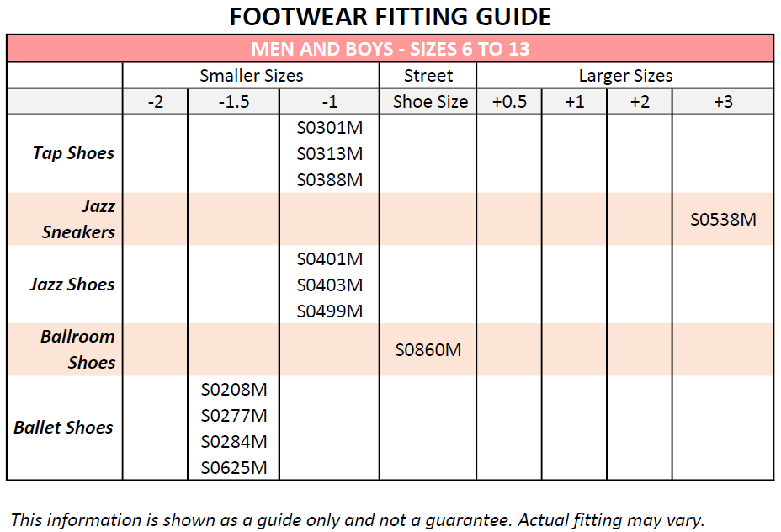The height and width of the screenshot is (532, 781).
Task: Select the Ballet Shoes row label
Action: click(x=63, y=428)
